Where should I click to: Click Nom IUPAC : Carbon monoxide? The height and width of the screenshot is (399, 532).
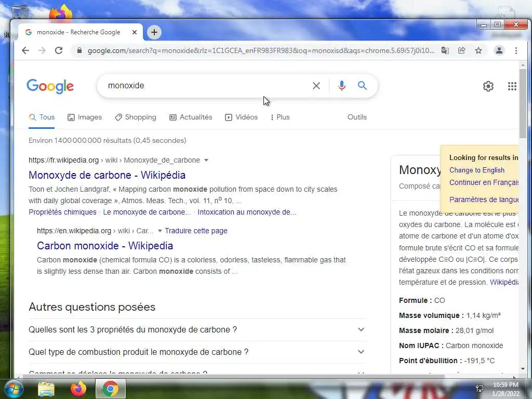tap(451, 345)
